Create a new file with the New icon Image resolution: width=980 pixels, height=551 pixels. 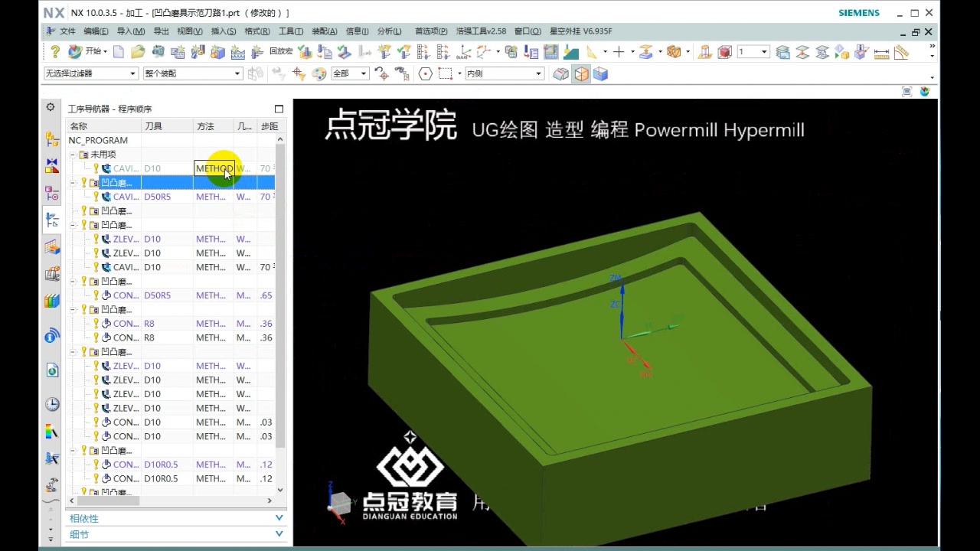pos(119,52)
